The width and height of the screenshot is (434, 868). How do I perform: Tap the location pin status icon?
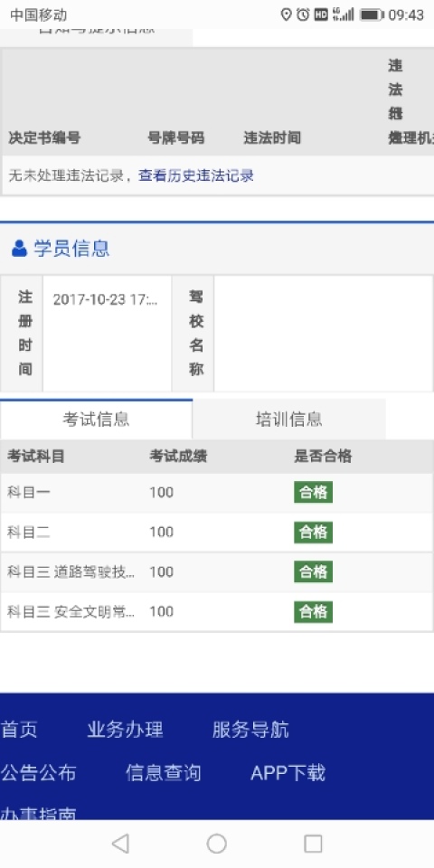[287, 15]
